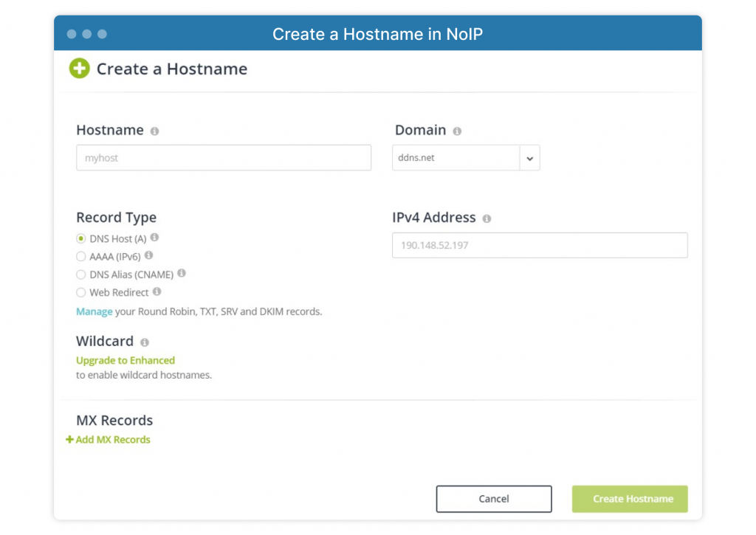Click the Add MX Records link
Viewport: 756px width, 535px height.
click(x=113, y=440)
